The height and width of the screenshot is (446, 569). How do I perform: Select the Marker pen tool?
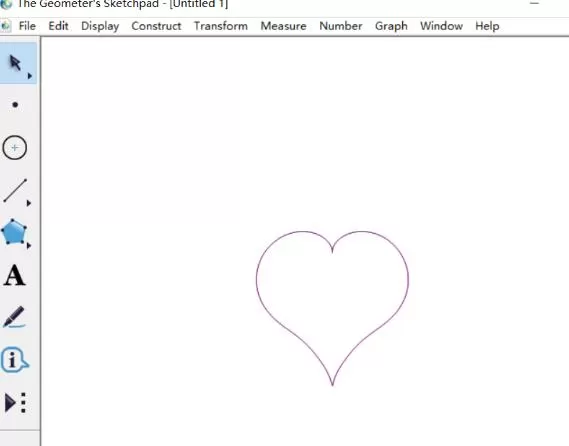14,317
